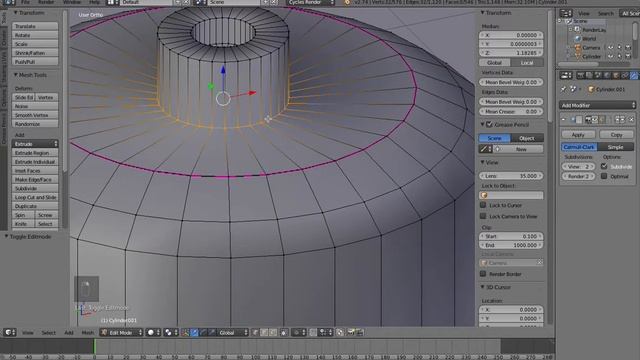The width and height of the screenshot is (640, 360).
Task: Collapse the Transform panel in the tool shelf
Action: click(16, 13)
